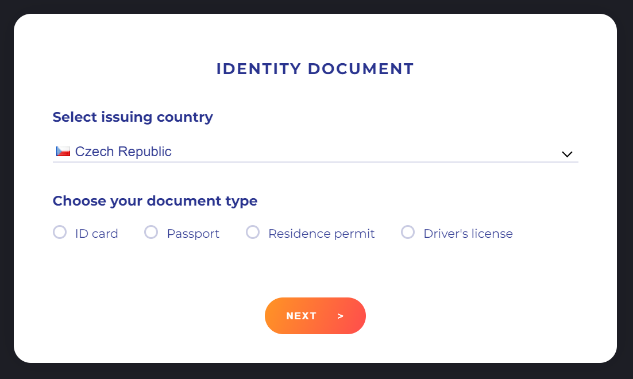Click the arrow inside the NEXT button
Image resolution: width=633 pixels, height=379 pixels.
[x=340, y=316]
